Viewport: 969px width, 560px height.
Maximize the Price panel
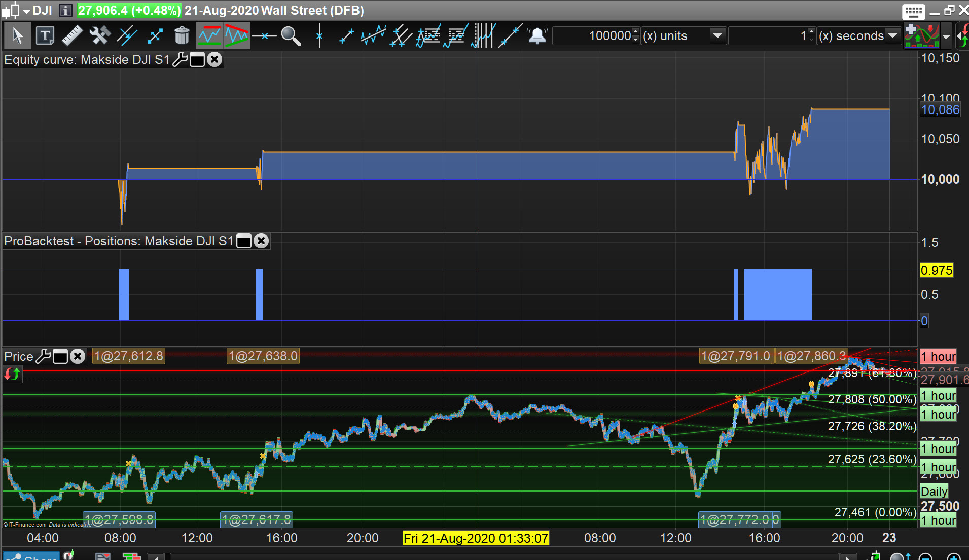click(x=60, y=356)
